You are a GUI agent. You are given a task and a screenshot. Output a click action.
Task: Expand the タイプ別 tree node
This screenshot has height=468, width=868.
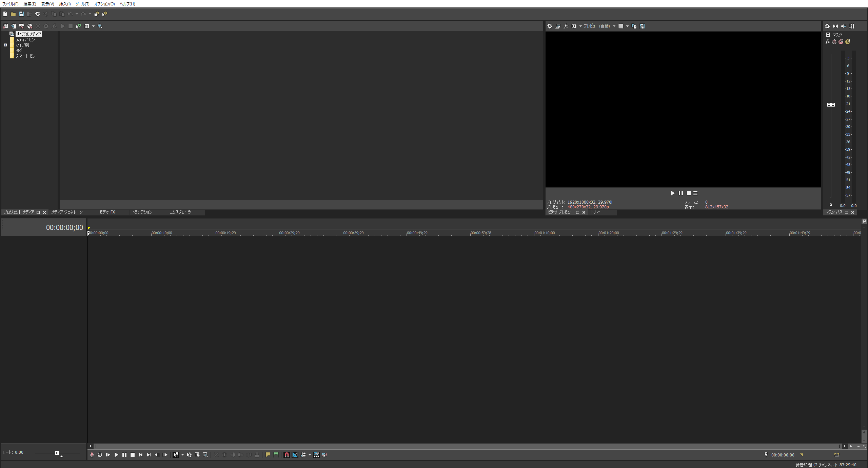tap(5, 45)
